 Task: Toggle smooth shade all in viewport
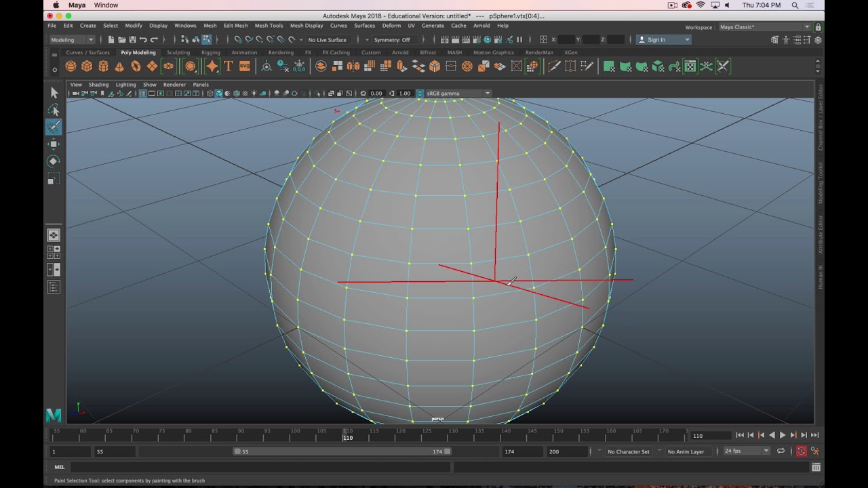click(218, 94)
